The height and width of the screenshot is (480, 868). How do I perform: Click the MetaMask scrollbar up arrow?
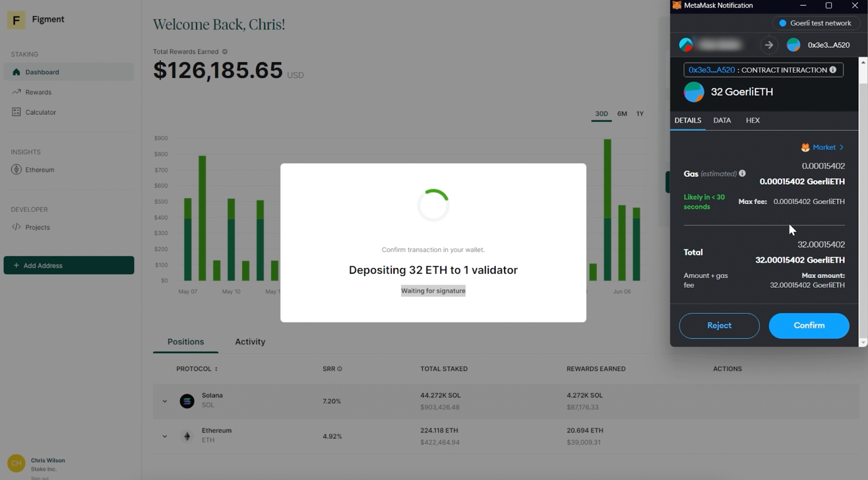pyautogui.click(x=863, y=61)
